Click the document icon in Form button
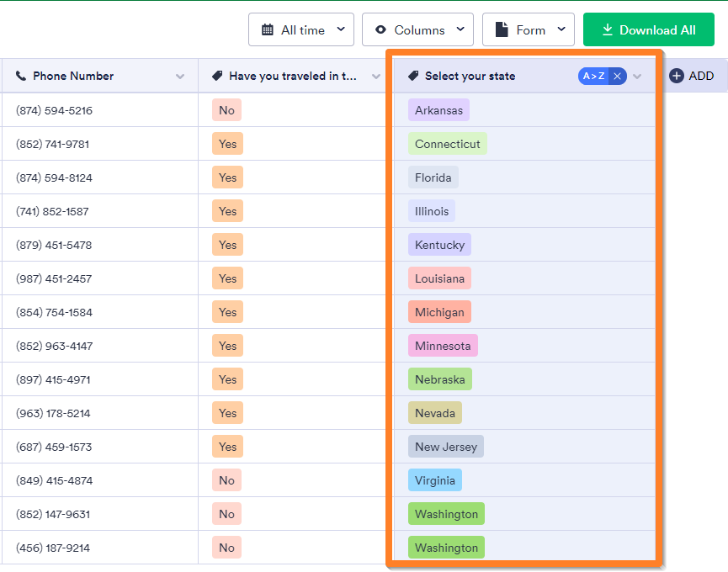Screen dimensions: 728x572 pos(502,30)
